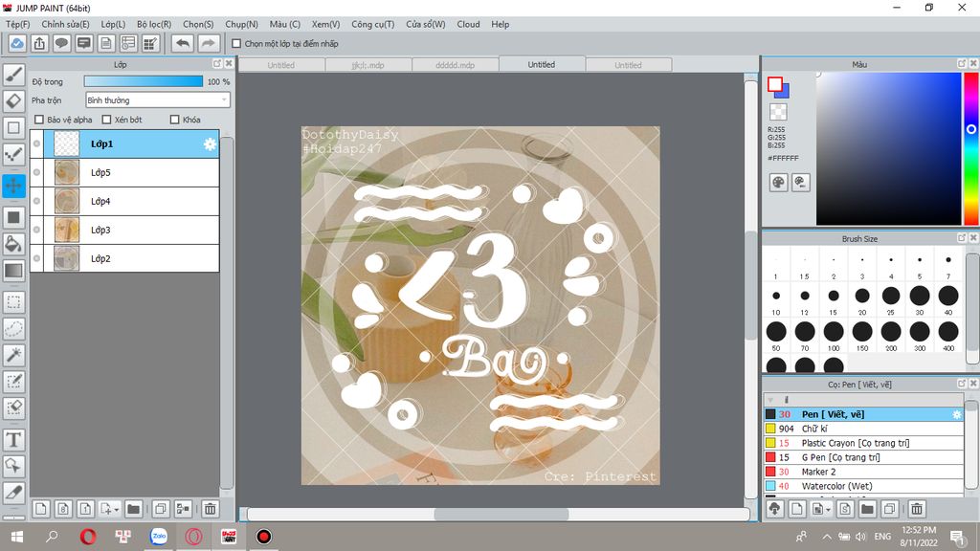The height and width of the screenshot is (551, 980).
Task: Select the Select Pen tool
Action: (x=13, y=381)
